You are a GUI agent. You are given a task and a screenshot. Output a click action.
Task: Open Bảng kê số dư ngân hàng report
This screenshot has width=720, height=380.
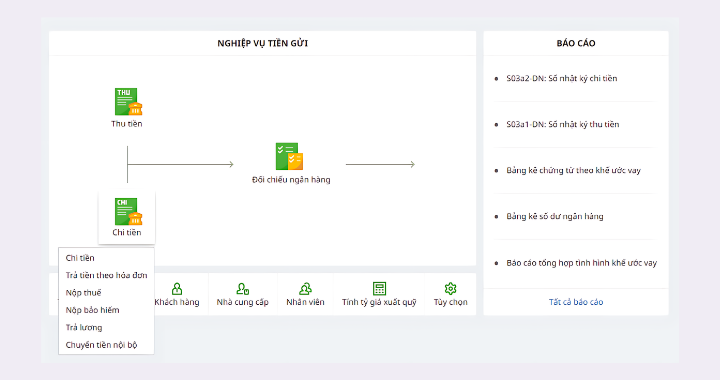tap(555, 216)
